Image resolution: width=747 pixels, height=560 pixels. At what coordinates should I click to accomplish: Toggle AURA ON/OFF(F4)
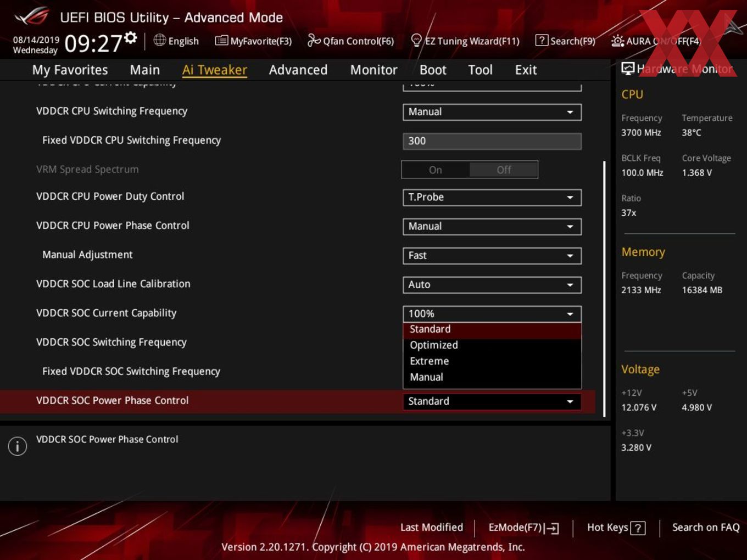point(656,41)
